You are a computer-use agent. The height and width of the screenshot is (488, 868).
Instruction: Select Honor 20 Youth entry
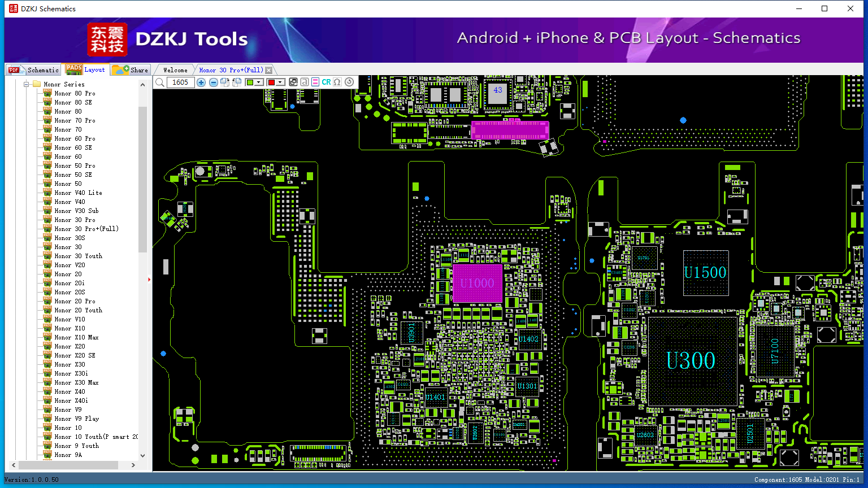click(x=78, y=310)
